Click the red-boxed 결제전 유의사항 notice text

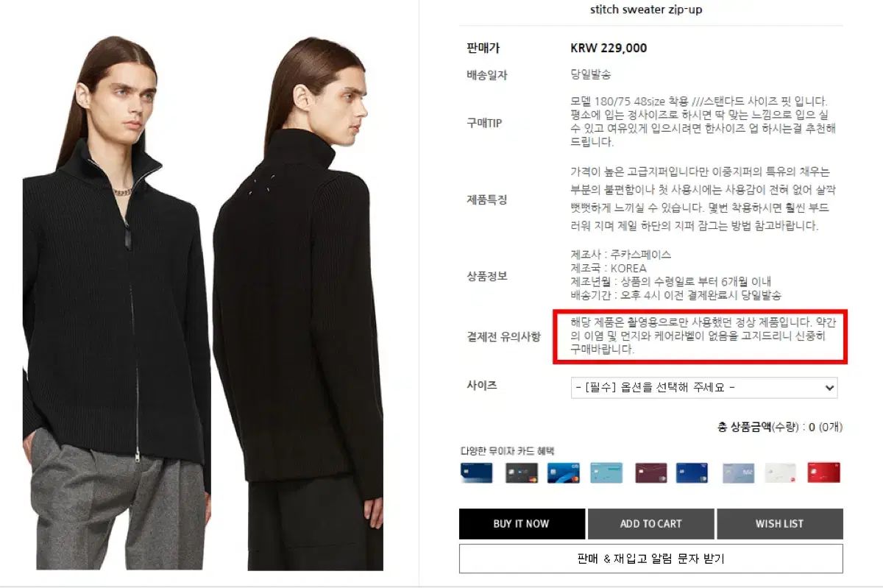pos(699,336)
